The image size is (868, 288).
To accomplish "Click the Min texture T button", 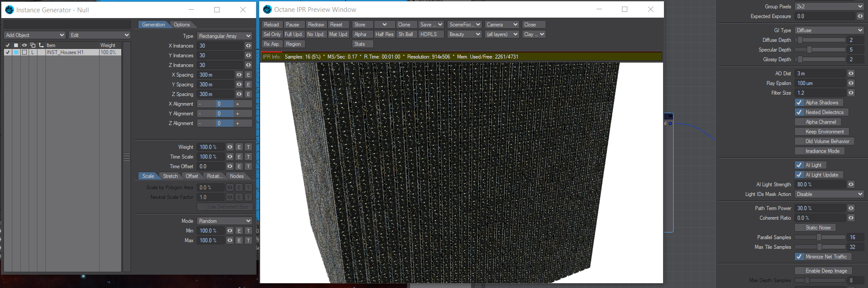I will pyautogui.click(x=248, y=231).
